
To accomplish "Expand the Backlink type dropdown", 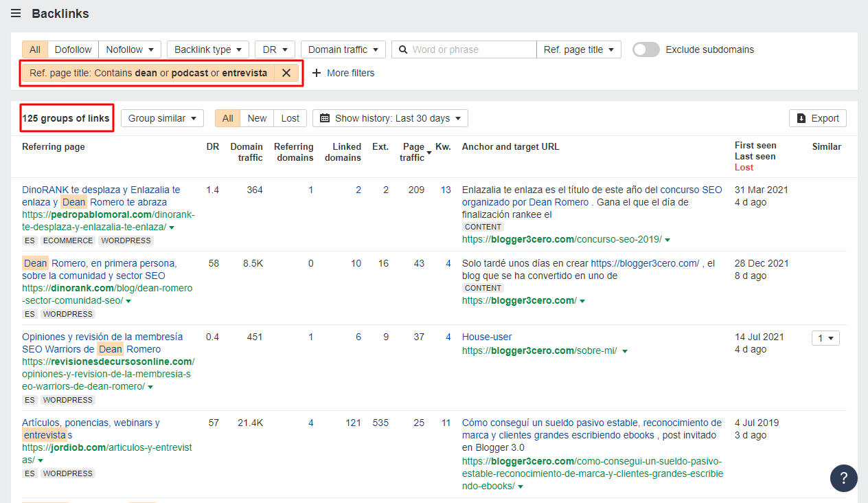I will coord(207,49).
